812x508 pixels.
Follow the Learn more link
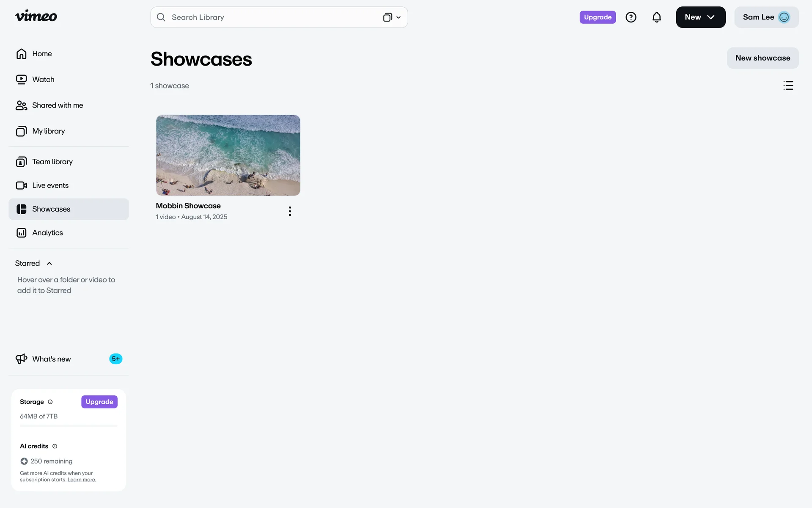click(82, 480)
